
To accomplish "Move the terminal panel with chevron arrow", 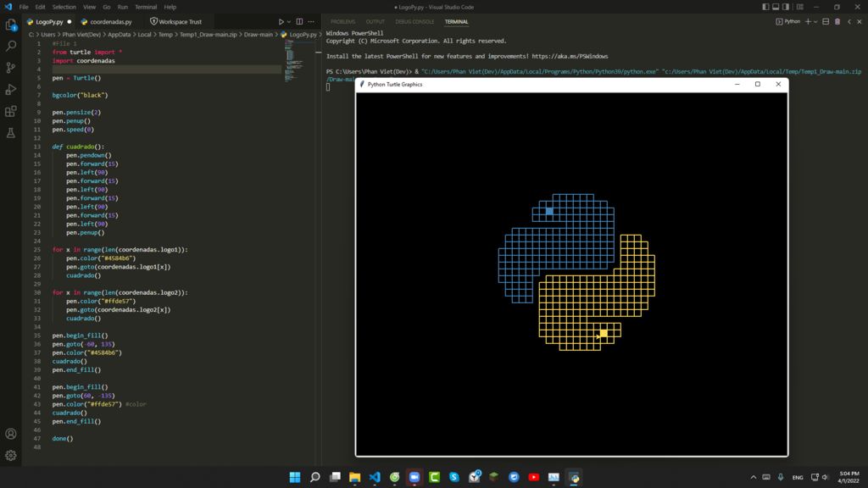I will point(849,21).
